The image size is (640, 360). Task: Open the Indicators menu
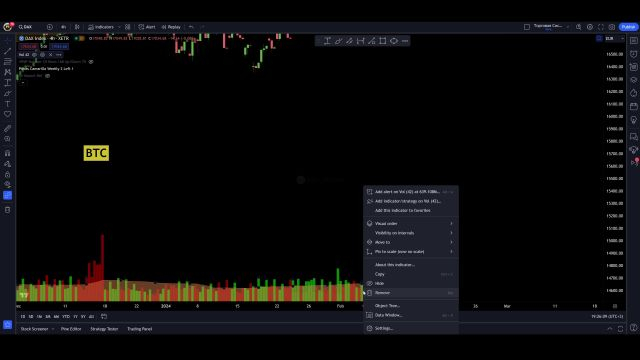pos(101,27)
